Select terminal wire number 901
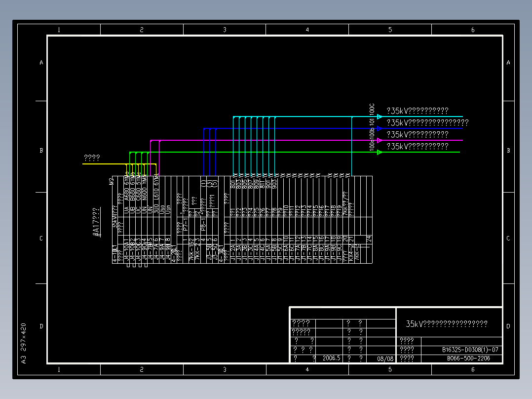 pos(268,184)
